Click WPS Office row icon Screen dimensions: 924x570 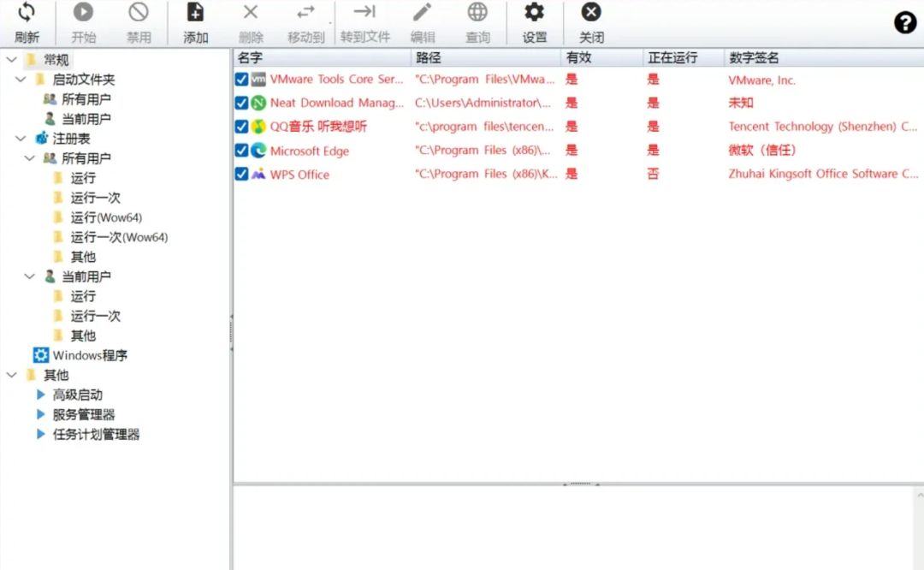click(258, 174)
